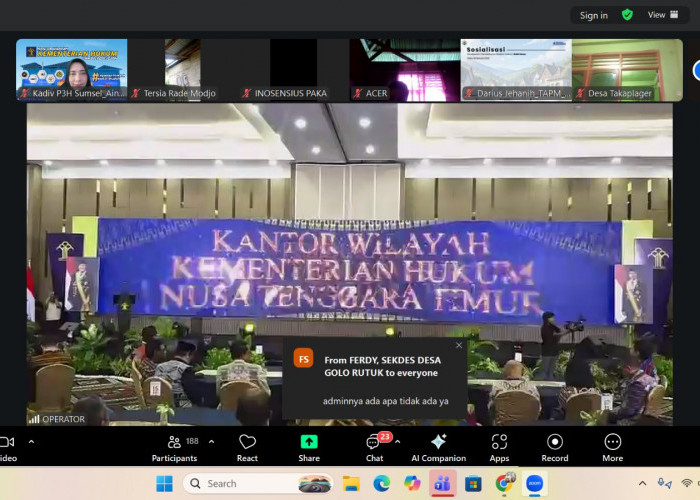This screenshot has height=500, width=700.
Task: Click the Sign in button
Action: tap(593, 15)
